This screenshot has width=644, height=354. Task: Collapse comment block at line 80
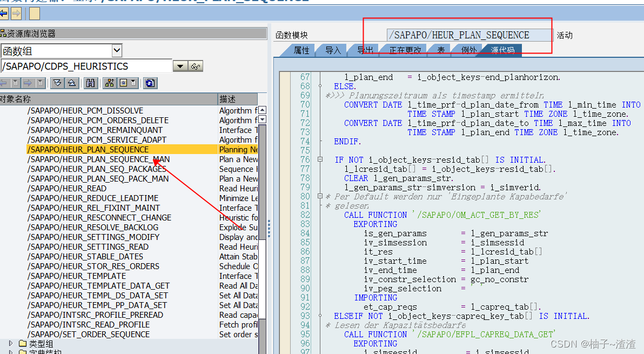[x=320, y=196]
